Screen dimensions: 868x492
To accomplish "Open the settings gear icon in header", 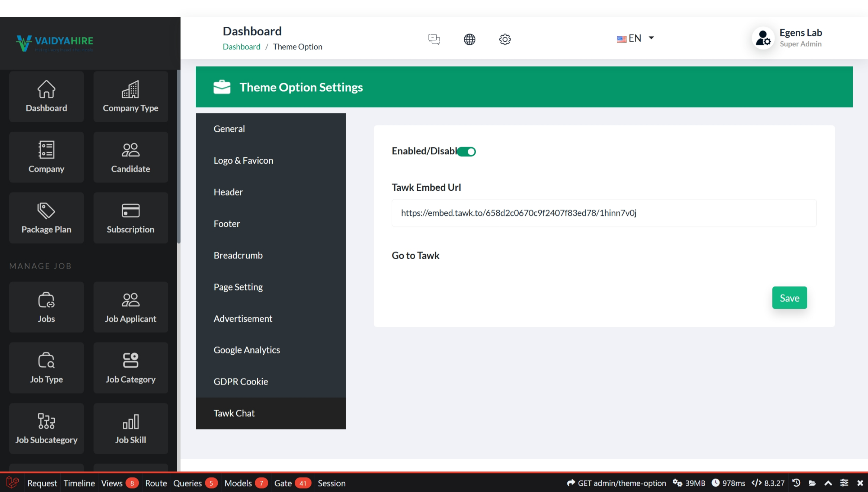I will 505,39.
